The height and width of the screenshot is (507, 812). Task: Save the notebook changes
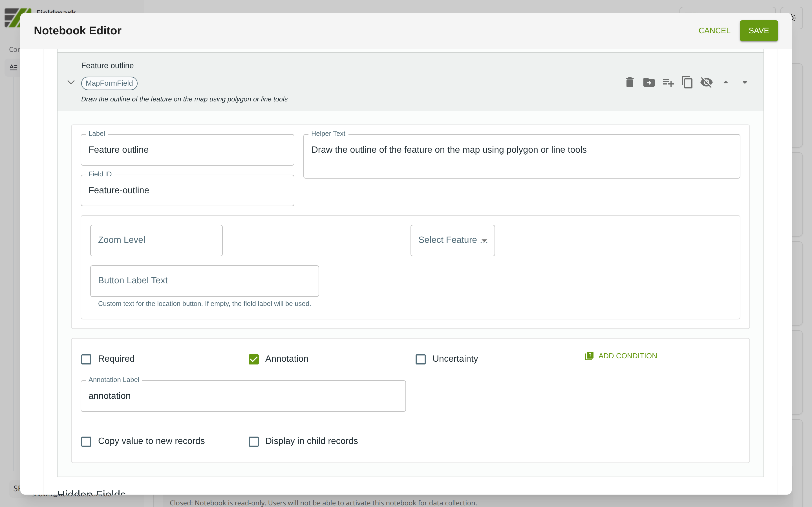[758, 30]
